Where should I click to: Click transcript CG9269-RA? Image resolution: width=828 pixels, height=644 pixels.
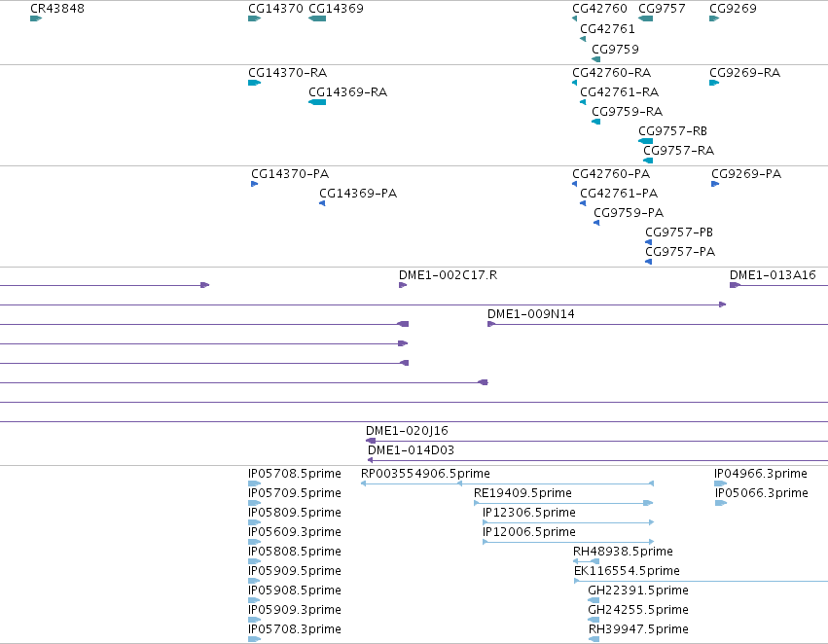pyautogui.click(x=744, y=72)
